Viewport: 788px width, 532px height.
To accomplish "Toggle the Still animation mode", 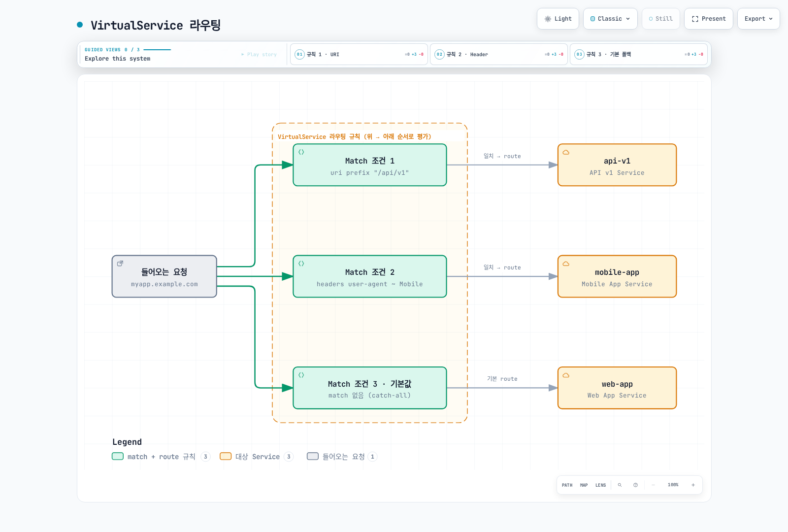I will point(660,19).
